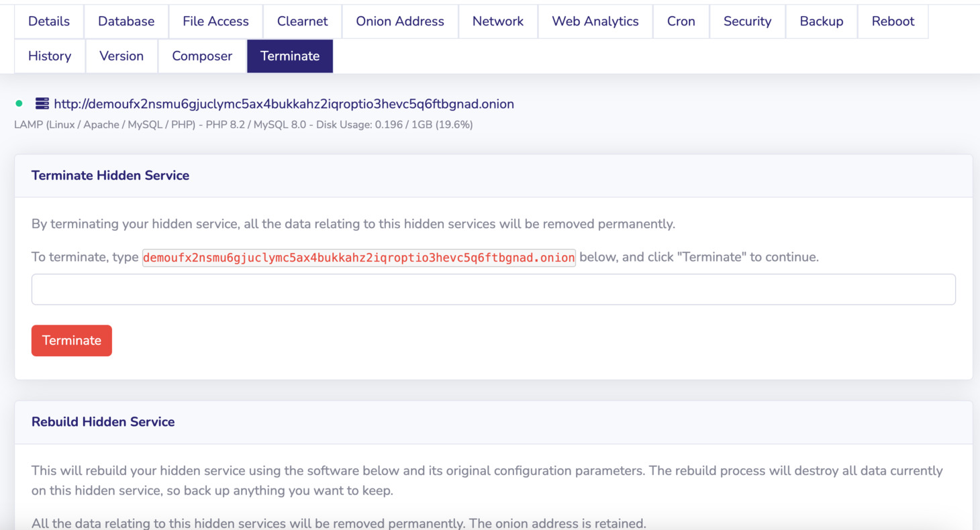Screen dimensions: 980x530
Task: Select the active Terminate tab
Action: coord(290,56)
